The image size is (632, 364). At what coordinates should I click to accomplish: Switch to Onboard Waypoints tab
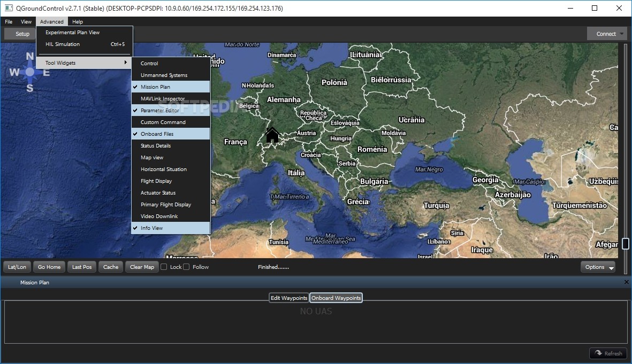tap(336, 298)
